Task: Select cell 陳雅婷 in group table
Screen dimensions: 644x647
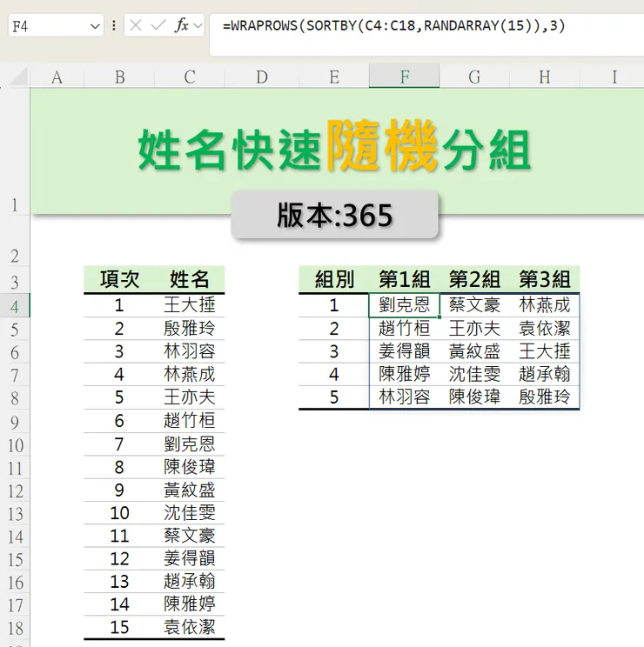Action: pyautogui.click(x=404, y=374)
